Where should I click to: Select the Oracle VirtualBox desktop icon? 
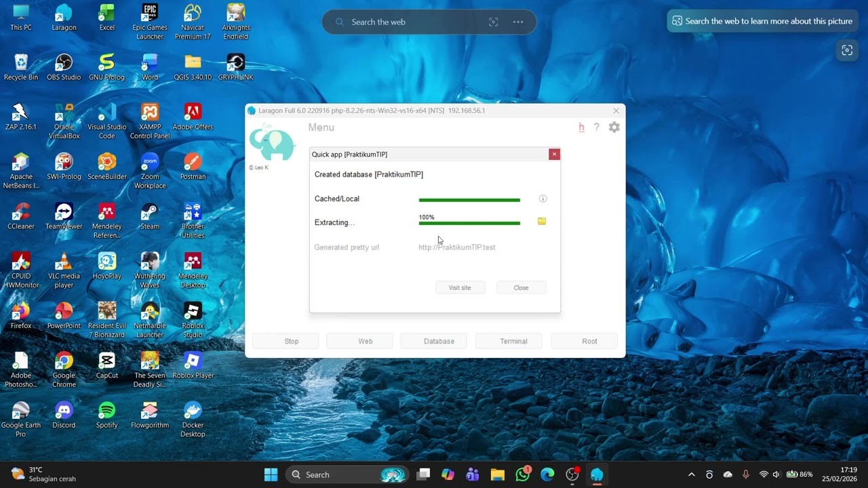[x=64, y=121]
